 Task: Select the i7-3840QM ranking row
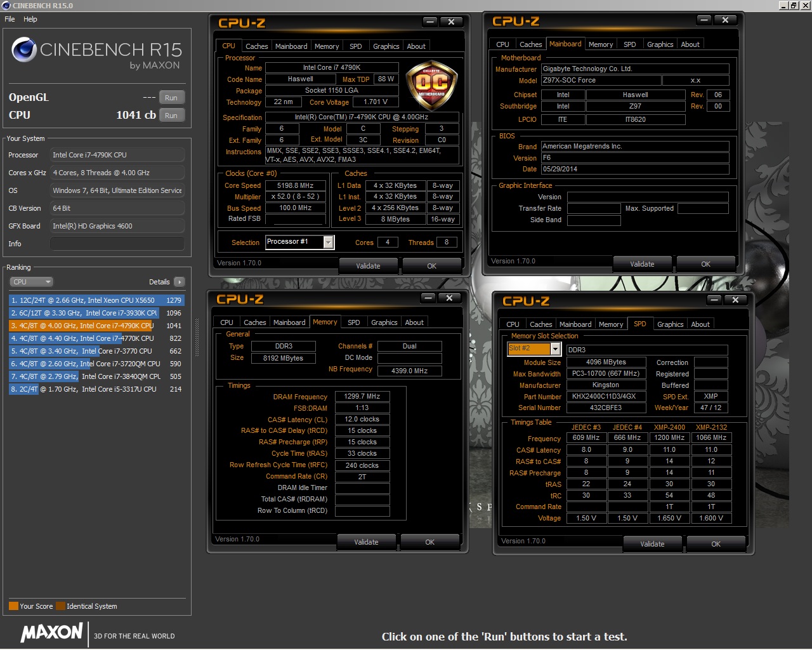click(x=96, y=376)
